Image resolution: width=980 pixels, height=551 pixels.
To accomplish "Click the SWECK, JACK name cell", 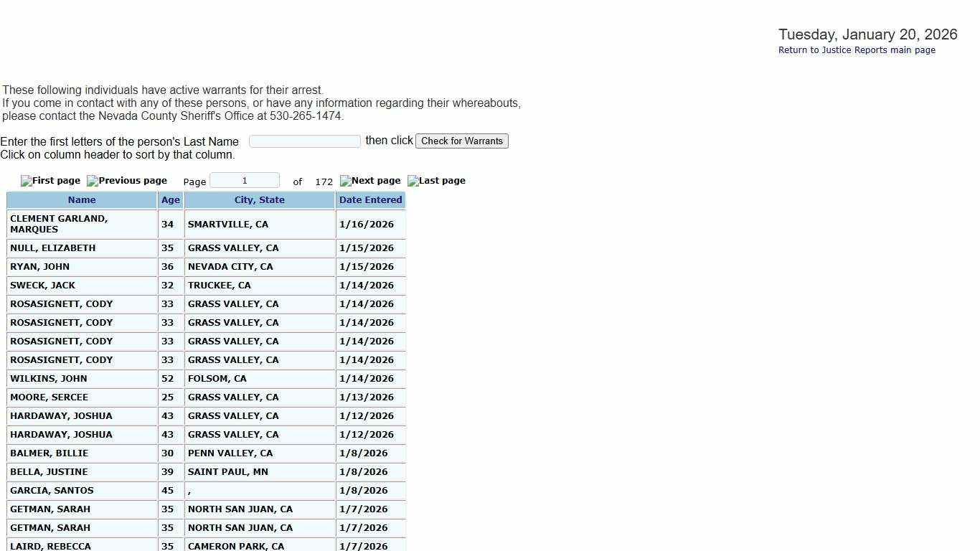I will 42,286.
